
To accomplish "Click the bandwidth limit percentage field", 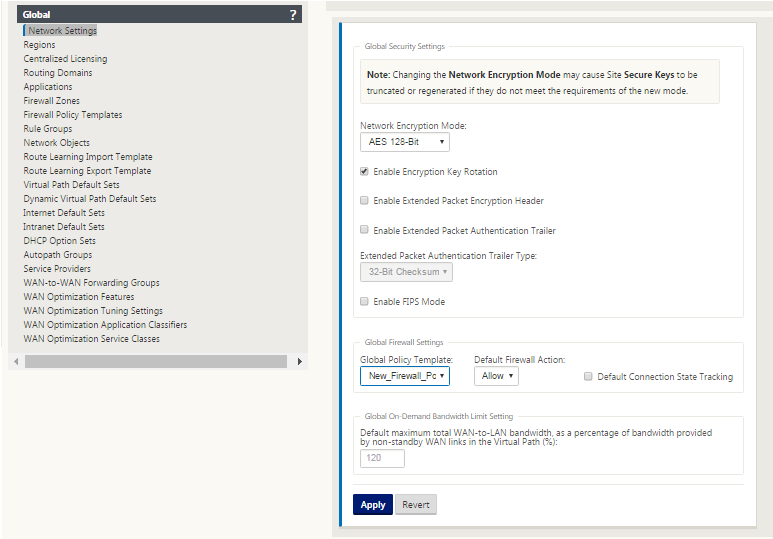I will (x=382, y=458).
